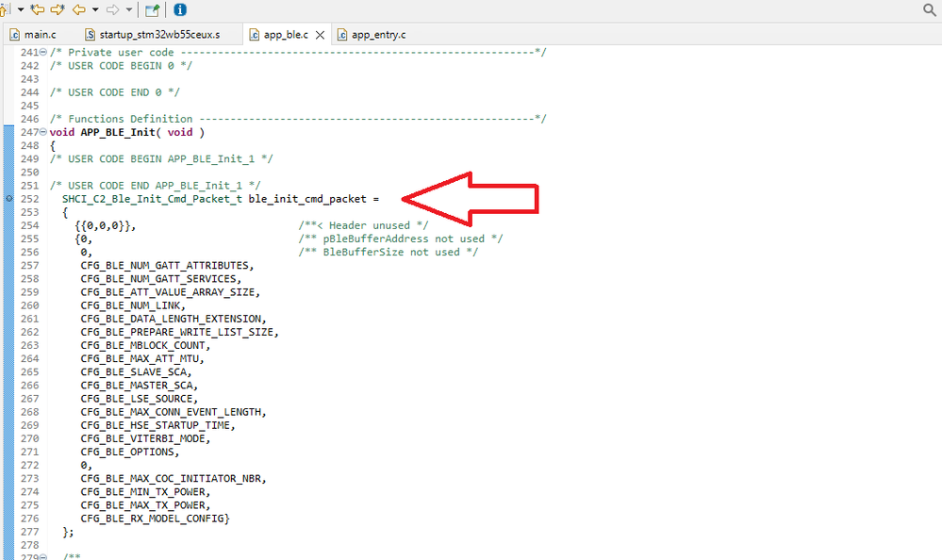The image size is (942, 560).
Task: Switch to the startup_stm32wb55ceux.s tab
Action: click(x=153, y=35)
